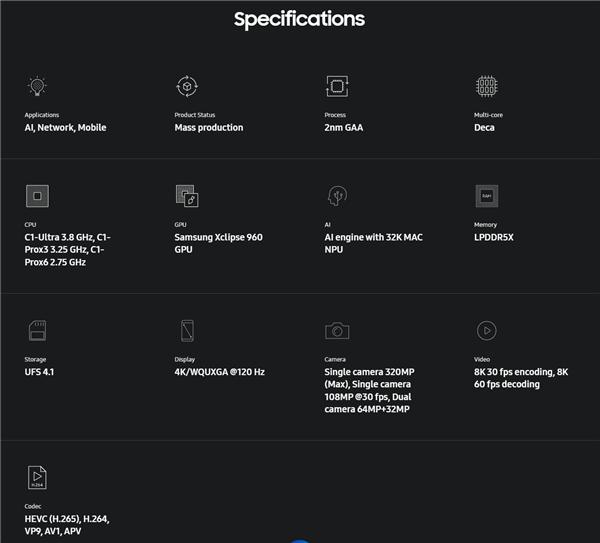Click the Display smartphone icon

(187, 330)
